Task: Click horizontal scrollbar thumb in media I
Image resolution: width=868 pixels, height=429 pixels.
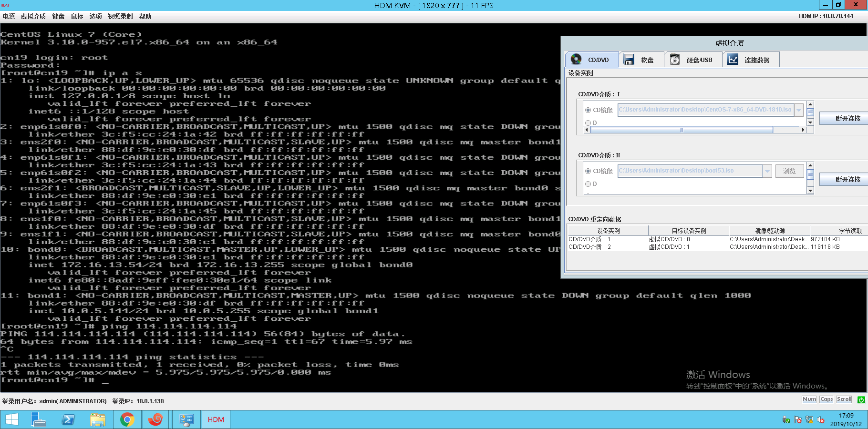Action: point(682,130)
